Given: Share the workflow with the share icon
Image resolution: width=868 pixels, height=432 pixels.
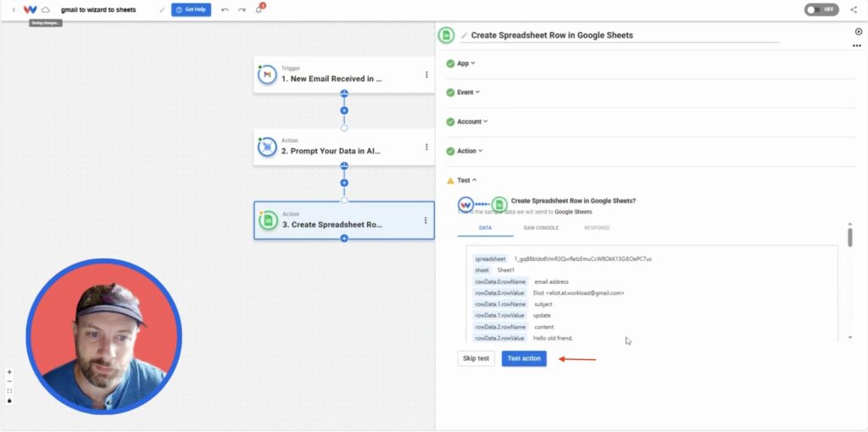Looking at the screenshot, I should pyautogui.click(x=853, y=10).
